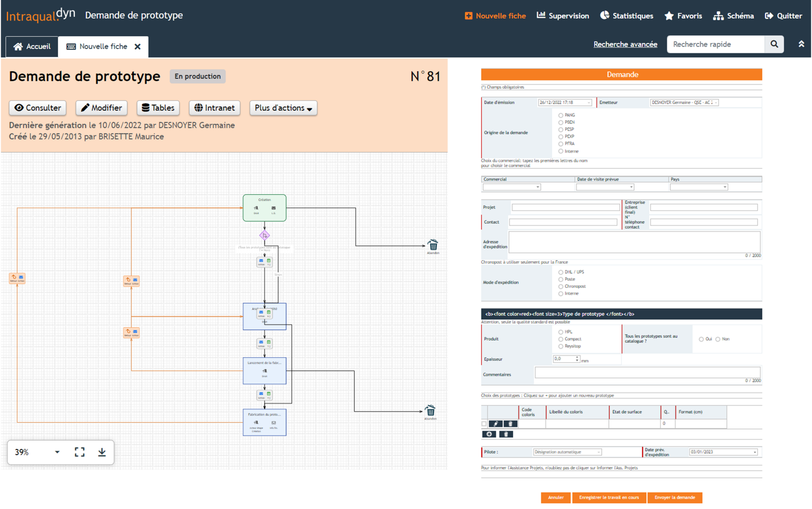
Task: Tick the prototype row checkbox
Action: pyautogui.click(x=484, y=424)
